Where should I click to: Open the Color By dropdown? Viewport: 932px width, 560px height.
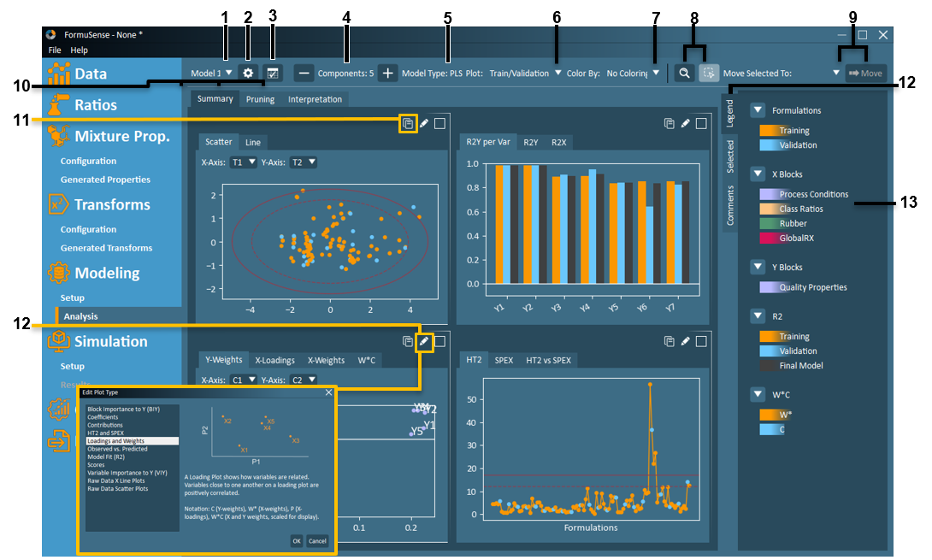tap(633, 74)
